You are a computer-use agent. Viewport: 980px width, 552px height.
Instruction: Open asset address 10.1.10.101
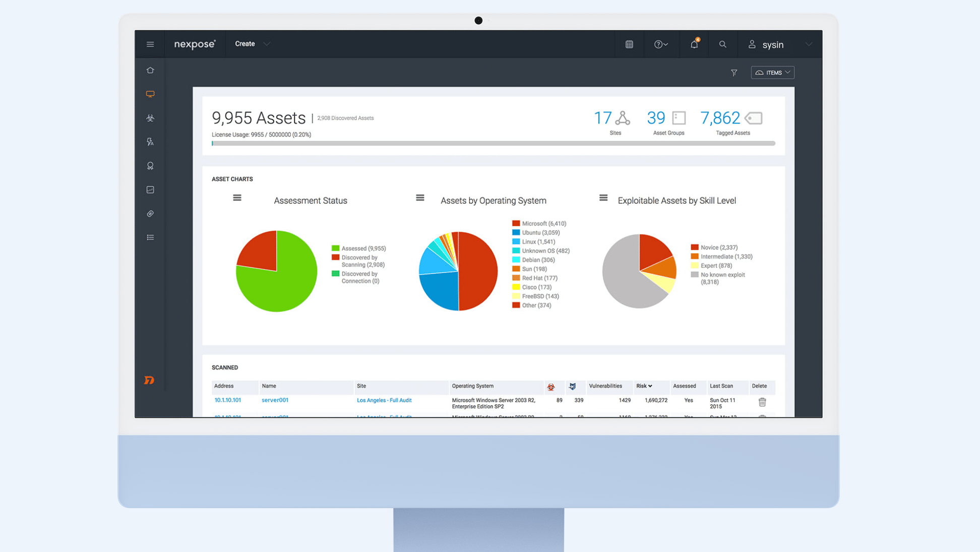tap(227, 400)
